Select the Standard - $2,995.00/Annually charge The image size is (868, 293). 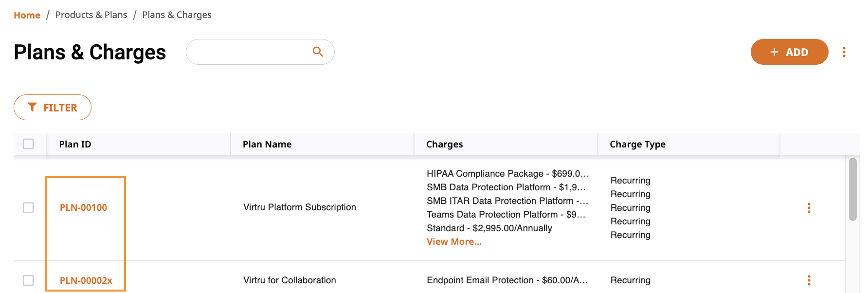[x=489, y=228]
